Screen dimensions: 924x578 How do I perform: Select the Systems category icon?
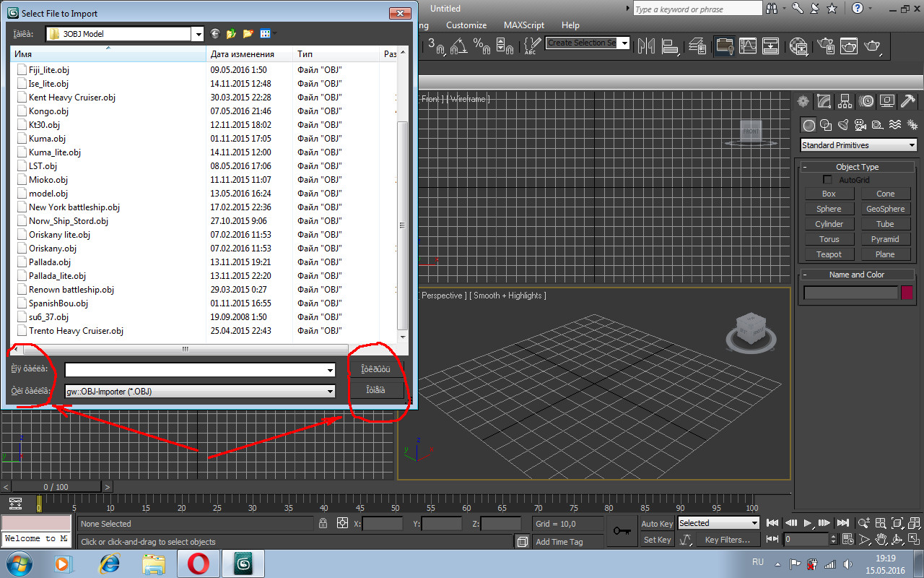click(x=911, y=125)
